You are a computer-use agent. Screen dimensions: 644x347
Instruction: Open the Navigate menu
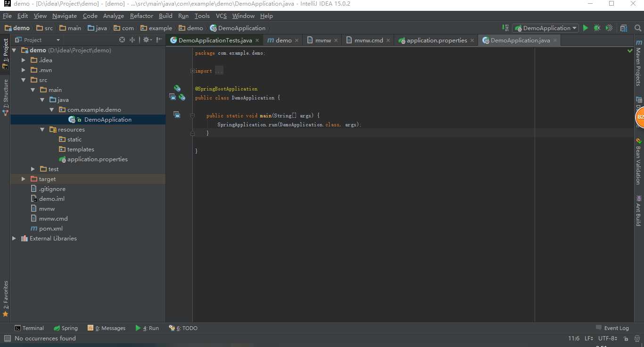(x=65, y=16)
